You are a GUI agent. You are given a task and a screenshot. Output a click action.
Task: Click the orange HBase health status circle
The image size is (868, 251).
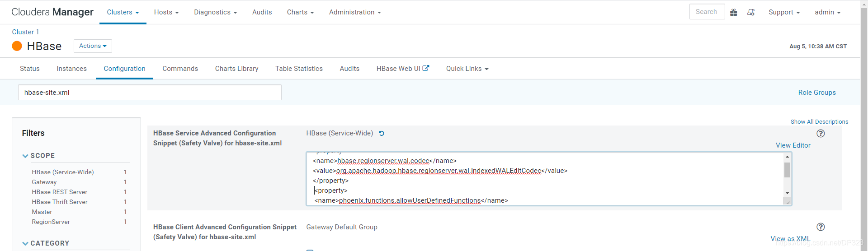(x=17, y=46)
